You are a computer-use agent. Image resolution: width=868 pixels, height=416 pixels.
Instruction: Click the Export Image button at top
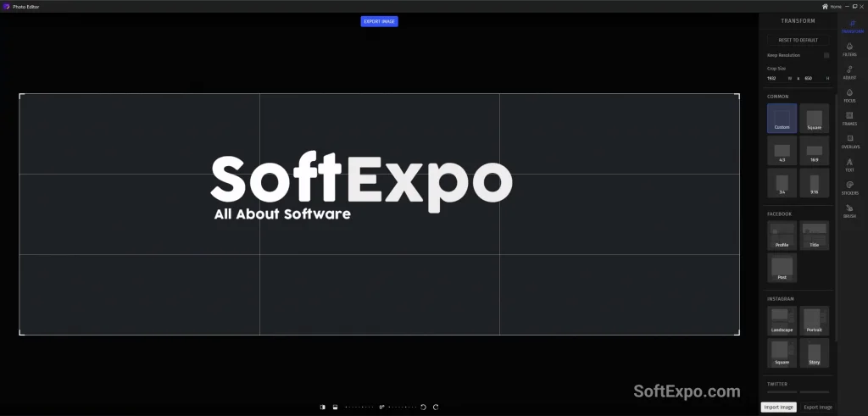click(379, 21)
